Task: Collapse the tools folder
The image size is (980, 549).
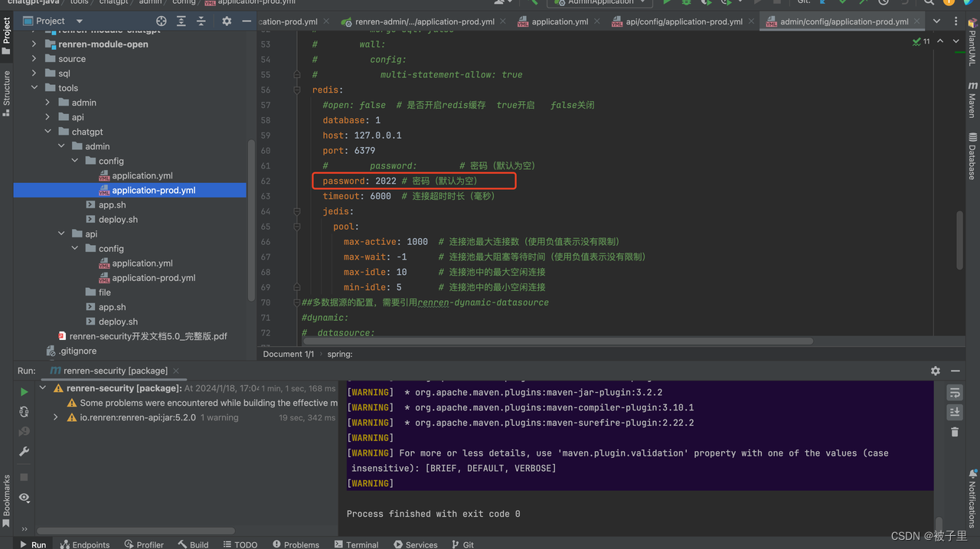Action: point(34,88)
